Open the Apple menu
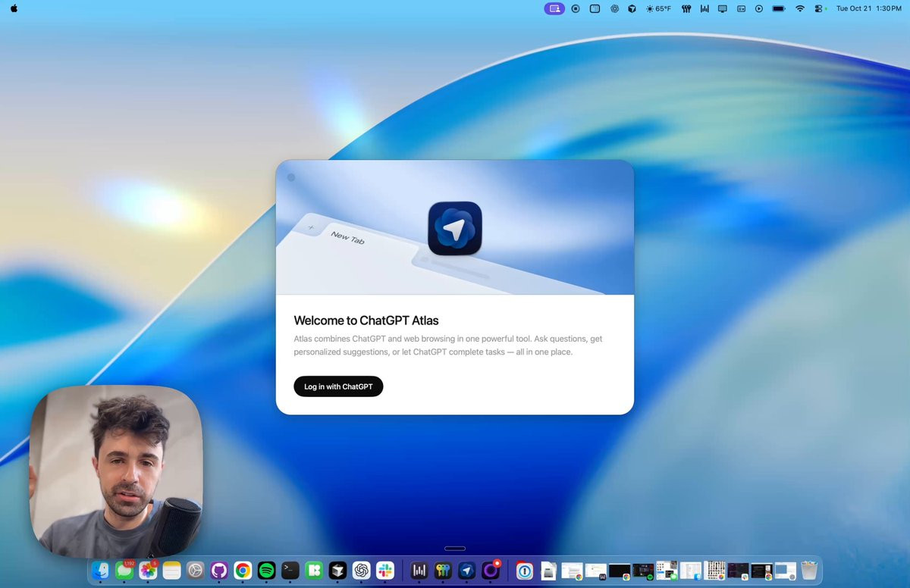910x588 pixels. pyautogui.click(x=14, y=8)
